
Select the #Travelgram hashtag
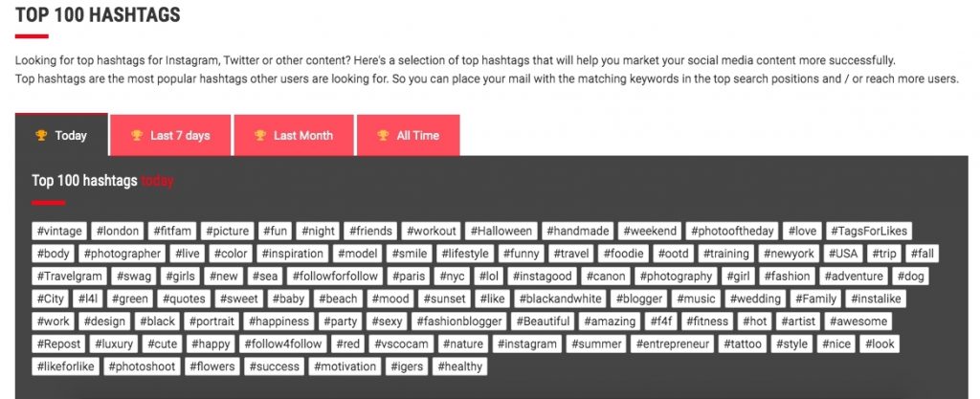click(x=69, y=276)
